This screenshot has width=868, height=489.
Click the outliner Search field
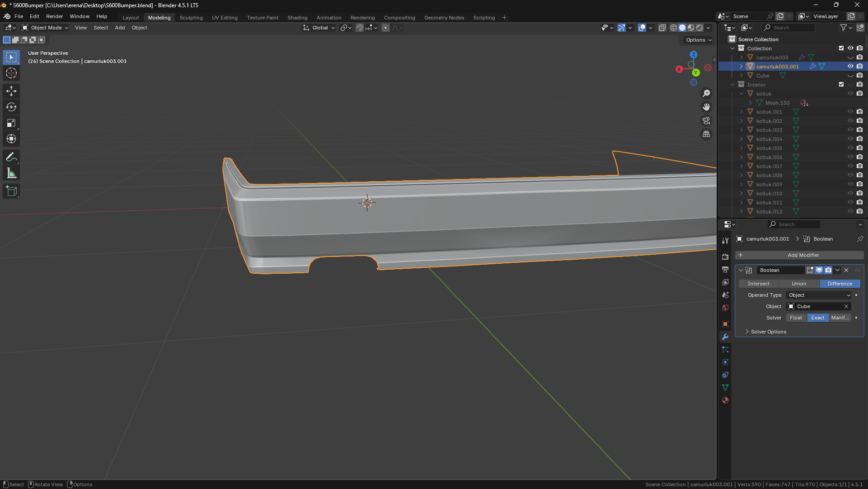(x=788, y=28)
